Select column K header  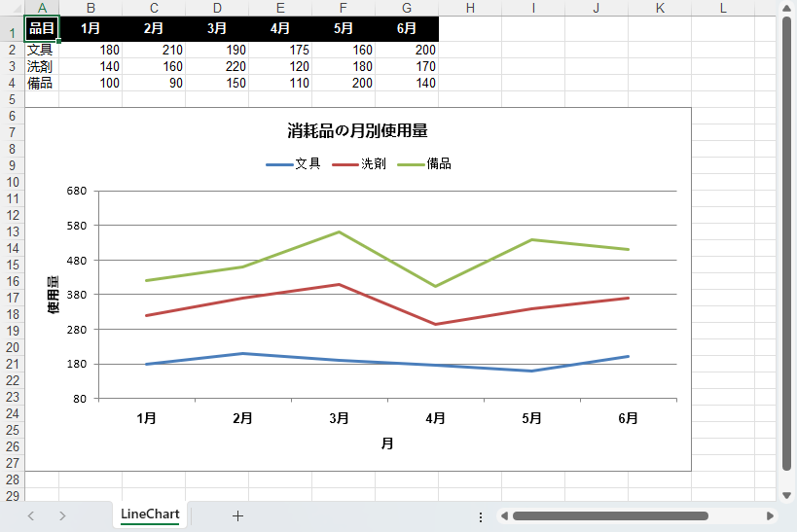tap(660, 8)
